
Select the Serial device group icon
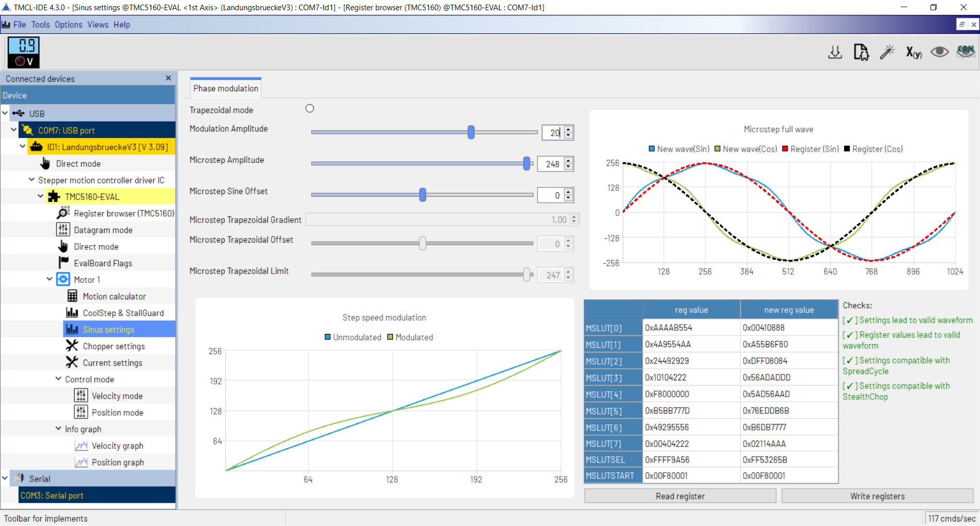tap(19, 479)
